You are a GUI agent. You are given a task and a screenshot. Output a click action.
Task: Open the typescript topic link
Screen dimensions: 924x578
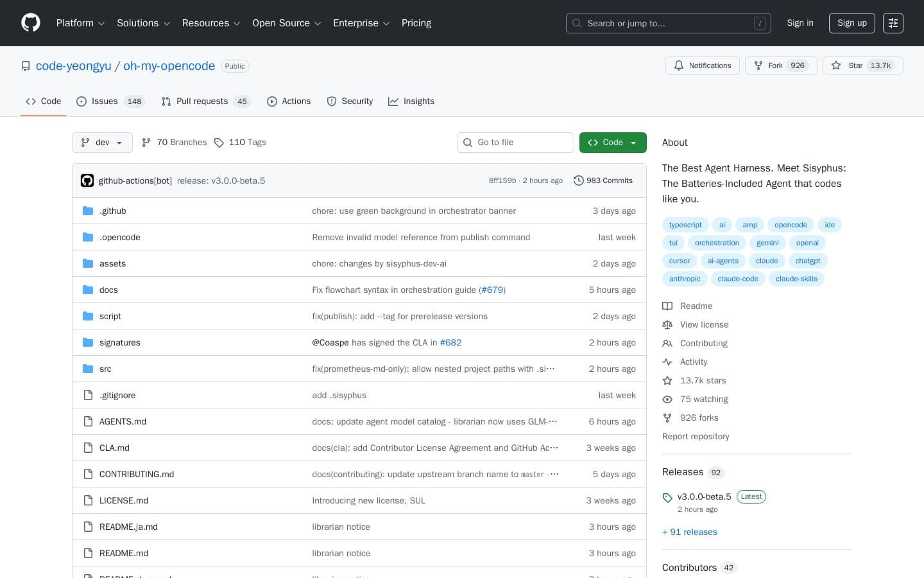(685, 225)
